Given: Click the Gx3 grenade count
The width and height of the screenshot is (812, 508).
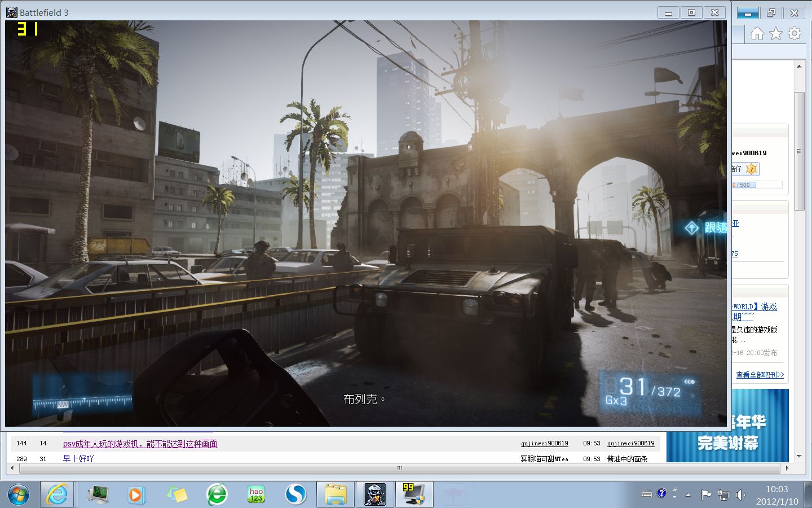Looking at the screenshot, I should pyautogui.click(x=616, y=400).
